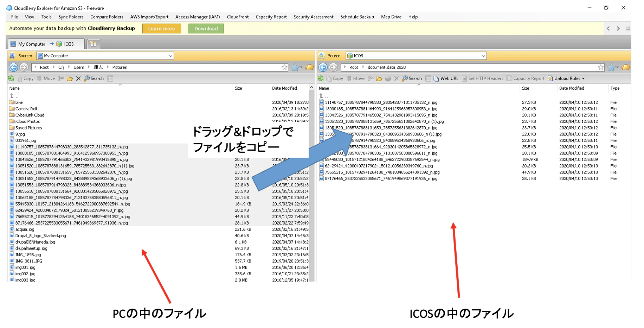Delete selected files in left pane
Viewport: 644px width, 328px height.
coord(78,78)
